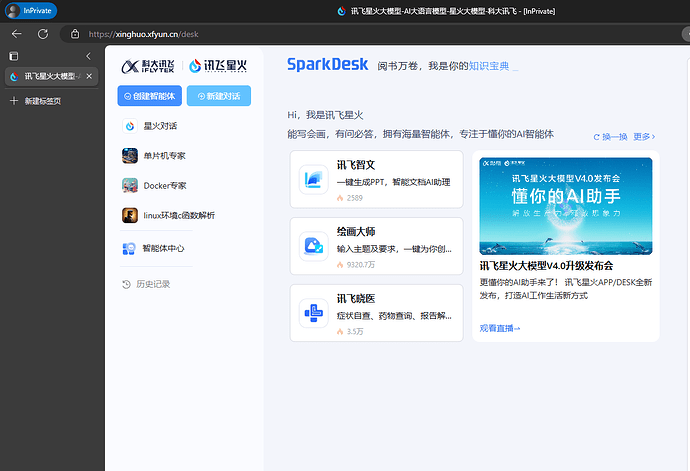Click the 星火对话 flame icon
The height and width of the screenshot is (471, 690).
coord(130,126)
